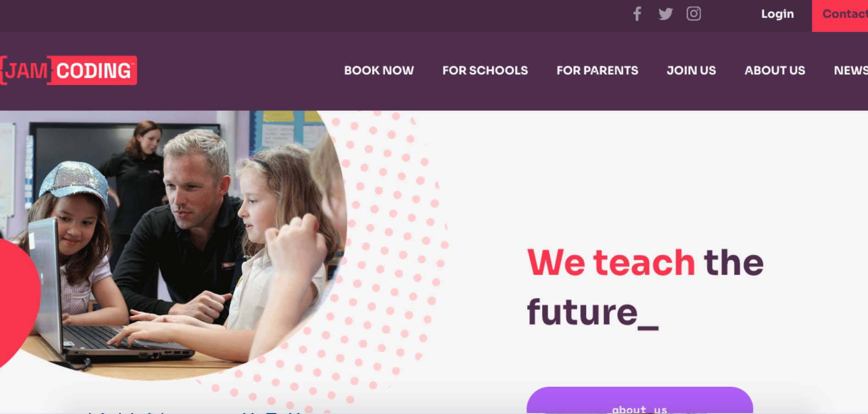The width and height of the screenshot is (868, 414).
Task: Click the word 'future_' in headline
Action: [x=592, y=312]
